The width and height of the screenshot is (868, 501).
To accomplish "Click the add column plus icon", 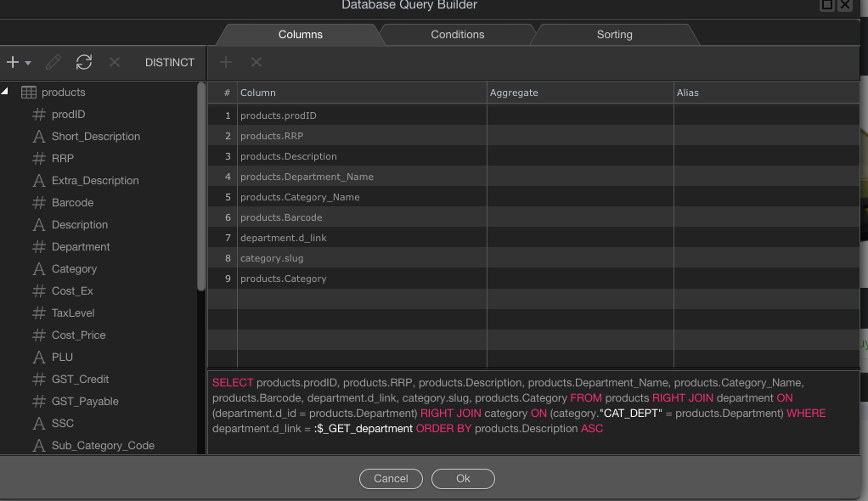I will pos(226,62).
